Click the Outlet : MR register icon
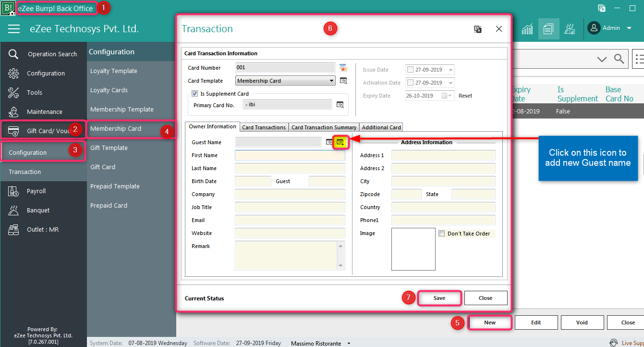Screen dimensions: 644x347 point(13,229)
